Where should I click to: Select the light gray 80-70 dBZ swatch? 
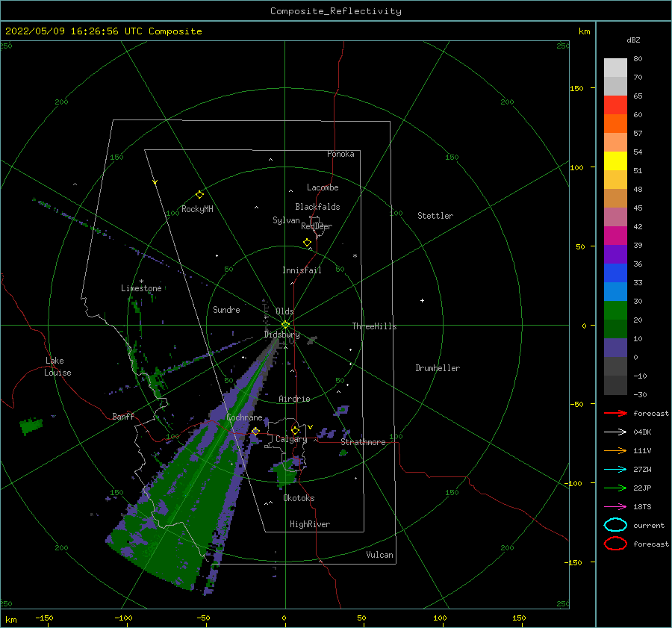click(x=615, y=68)
